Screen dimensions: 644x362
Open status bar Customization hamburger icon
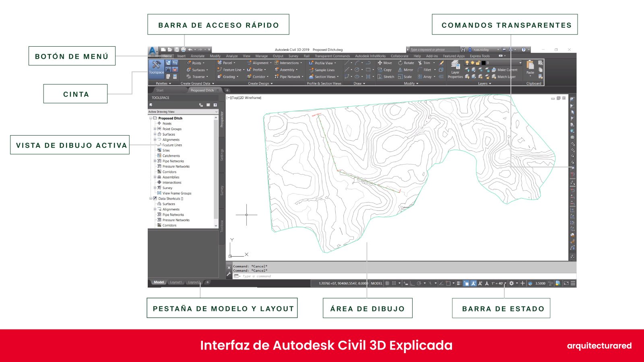(573, 283)
